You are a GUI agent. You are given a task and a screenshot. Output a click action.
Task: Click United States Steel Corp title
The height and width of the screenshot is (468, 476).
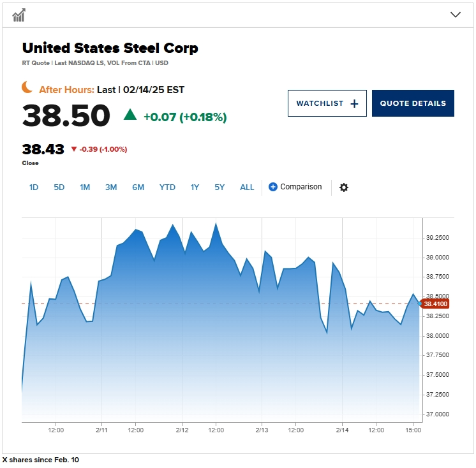click(110, 48)
